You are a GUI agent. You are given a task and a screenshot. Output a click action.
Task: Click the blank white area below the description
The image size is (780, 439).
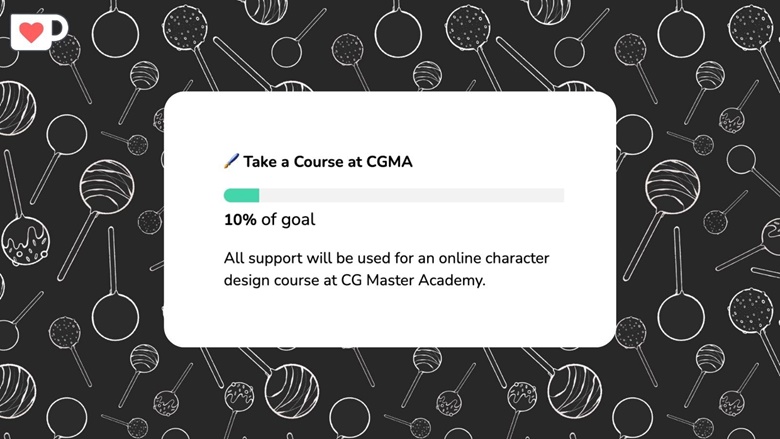click(390, 318)
